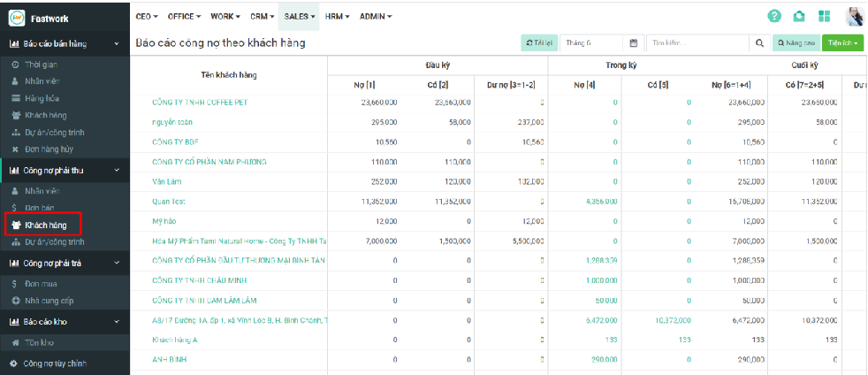The image size is (868, 375).
Task: Open the Tiện ích dropdown
Action: pos(843,42)
